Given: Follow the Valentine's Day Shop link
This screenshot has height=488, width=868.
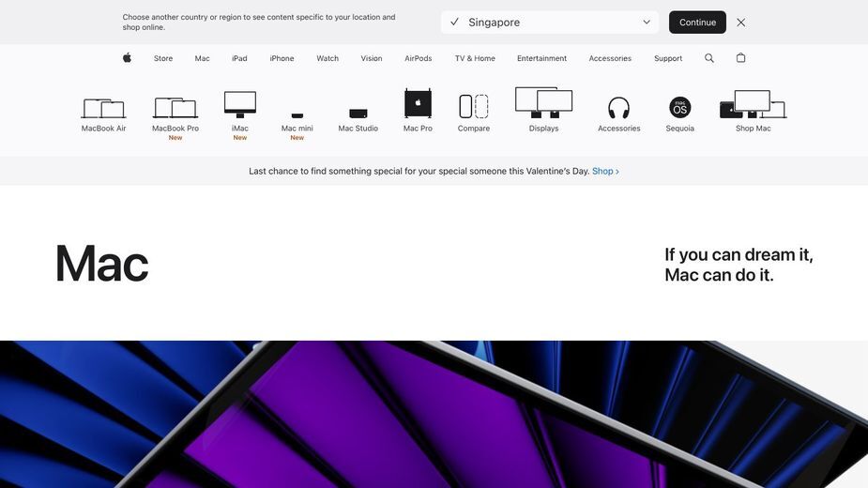Looking at the screenshot, I should point(605,171).
